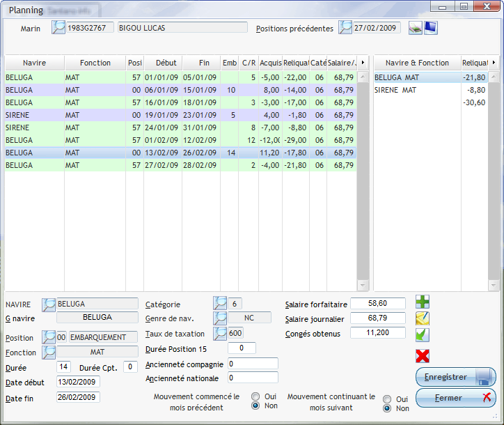Select Oui for Mouvement commencé le mois précédent
This screenshot has width=504, height=425.
[x=255, y=396]
